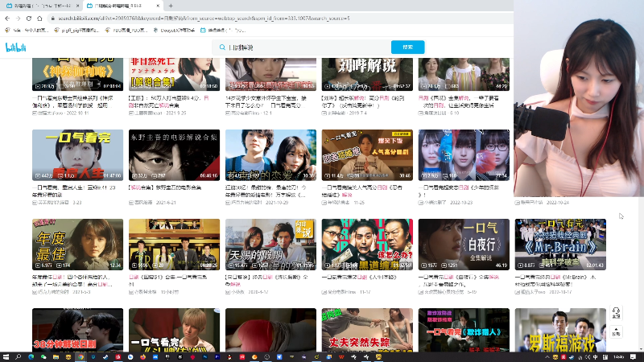Open the 黑道 three-men video thumbnail

click(367, 245)
